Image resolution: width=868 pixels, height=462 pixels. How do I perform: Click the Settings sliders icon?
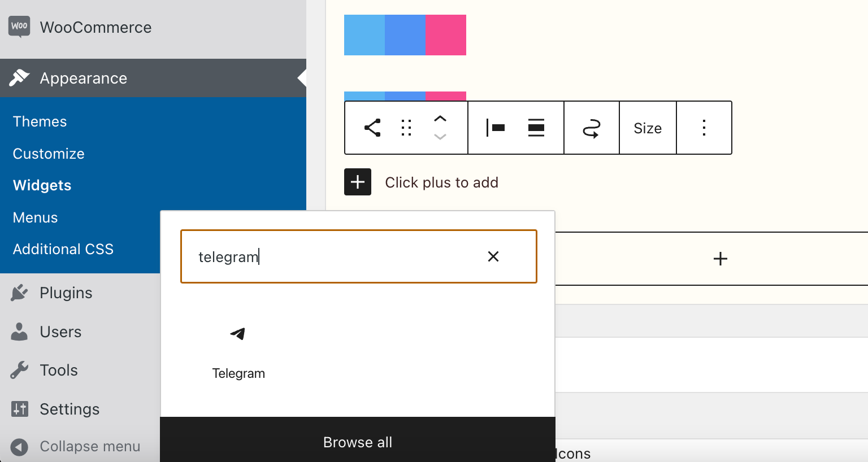click(19, 409)
